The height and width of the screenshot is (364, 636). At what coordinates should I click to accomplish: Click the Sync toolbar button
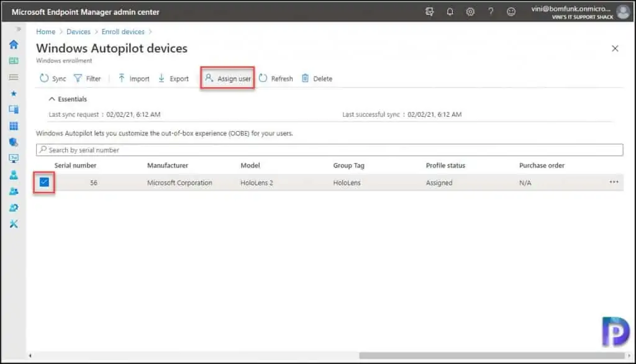point(53,78)
